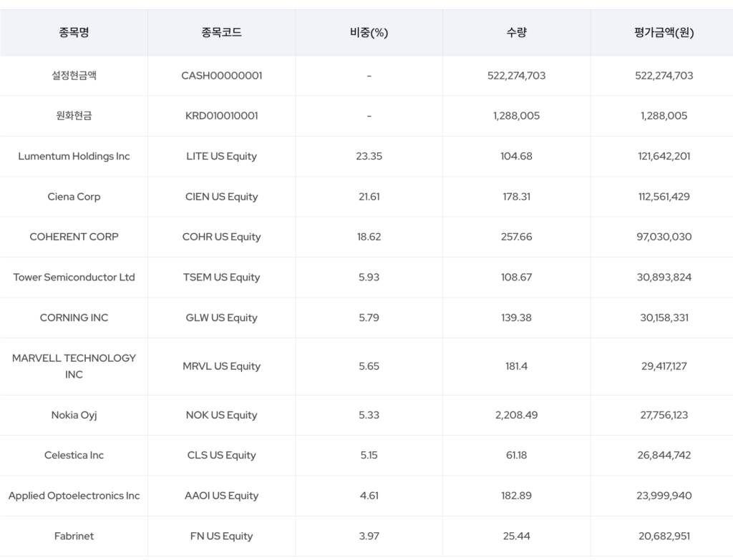The height and width of the screenshot is (560, 733).
Task: Click the Lumentum Holdings Inc stock name
Action: tap(74, 156)
